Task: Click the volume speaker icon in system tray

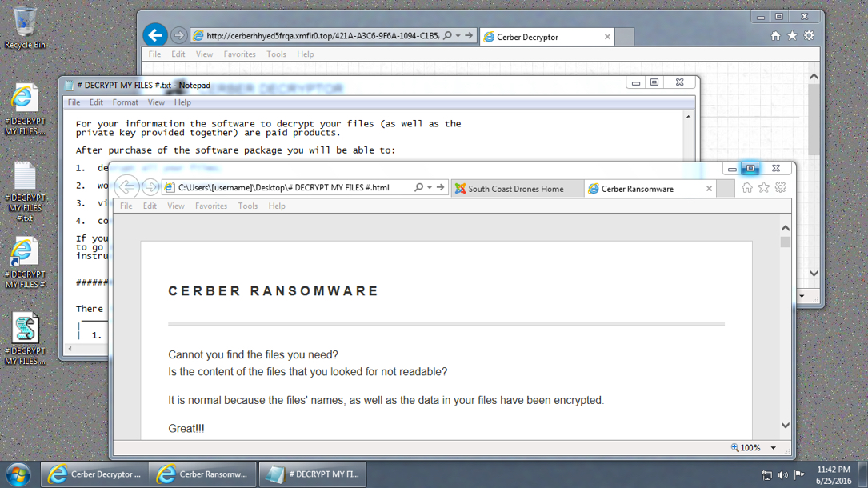Action: point(782,475)
